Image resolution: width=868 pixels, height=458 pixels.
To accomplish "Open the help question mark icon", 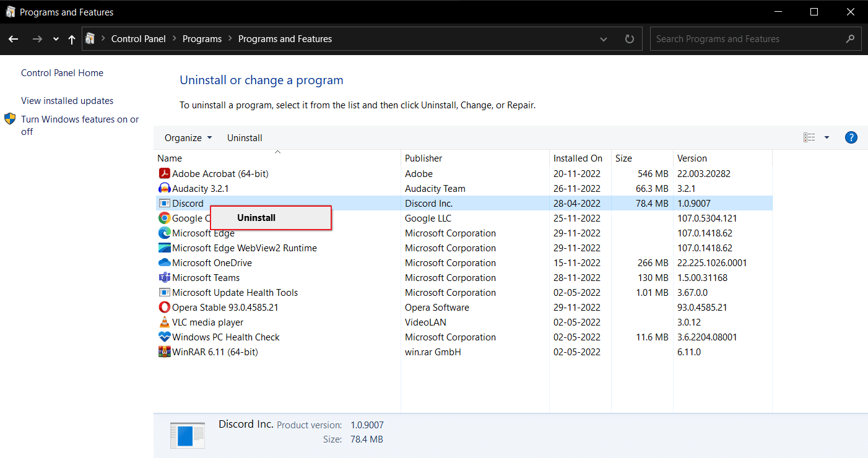I will (x=851, y=137).
